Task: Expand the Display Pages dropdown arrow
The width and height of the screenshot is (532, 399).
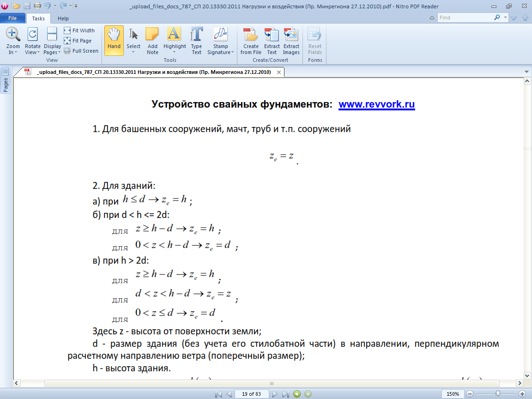Action: pyautogui.click(x=59, y=52)
